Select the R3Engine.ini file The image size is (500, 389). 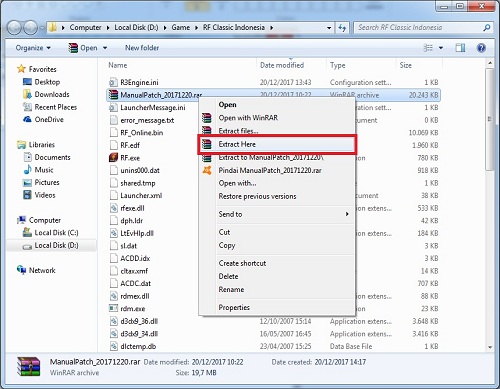pos(139,82)
